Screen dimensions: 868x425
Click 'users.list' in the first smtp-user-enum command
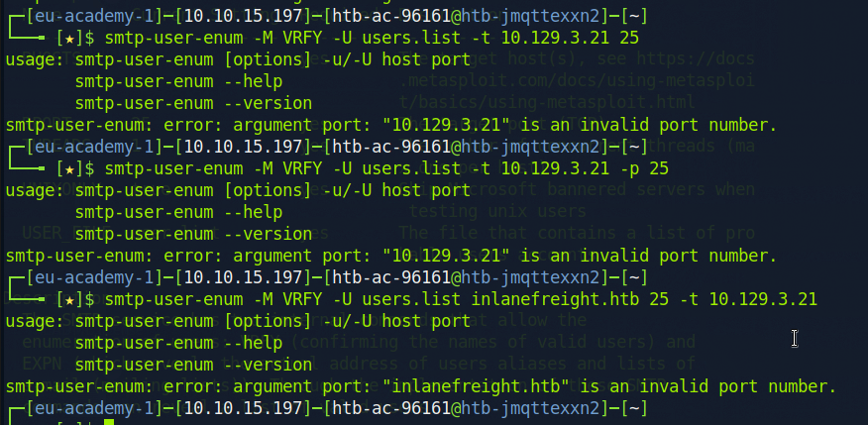coord(411,39)
